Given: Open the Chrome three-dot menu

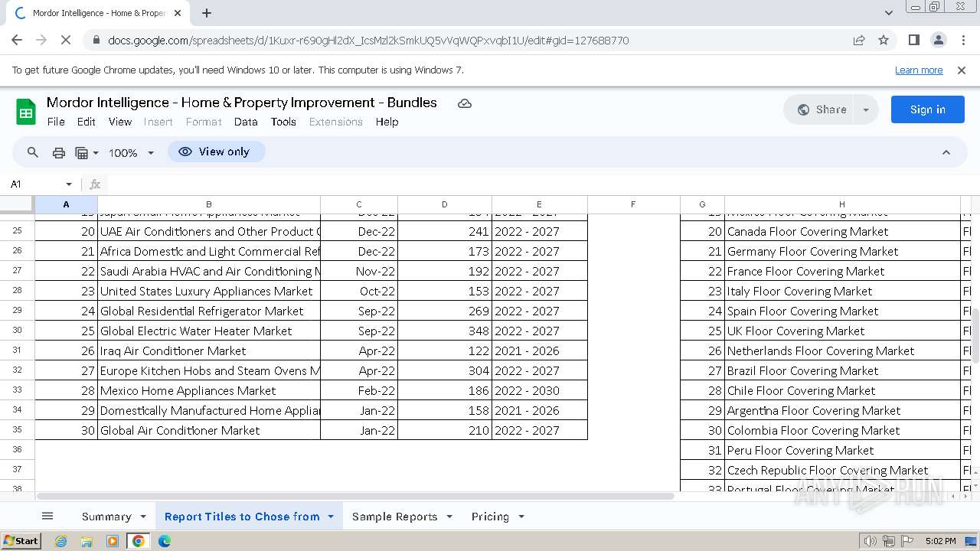Looking at the screenshot, I should 963,40.
